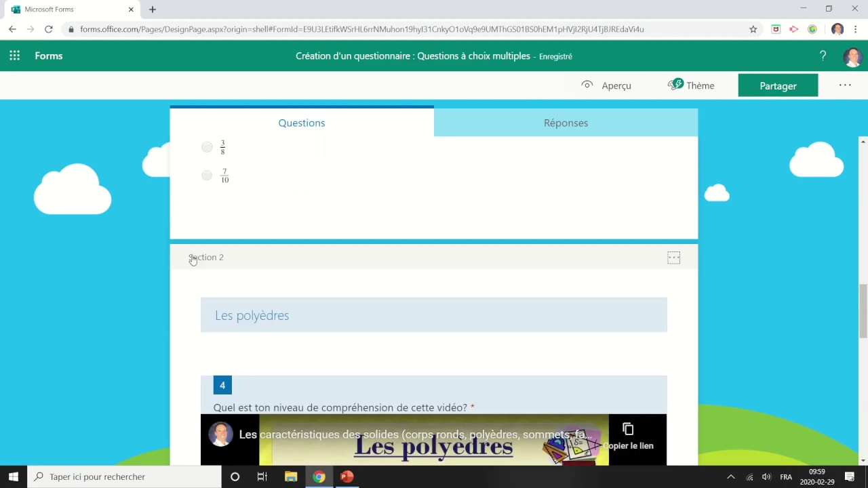The width and height of the screenshot is (868, 488).
Task: Select the Microsoft Forms browser tab
Action: 70,9
